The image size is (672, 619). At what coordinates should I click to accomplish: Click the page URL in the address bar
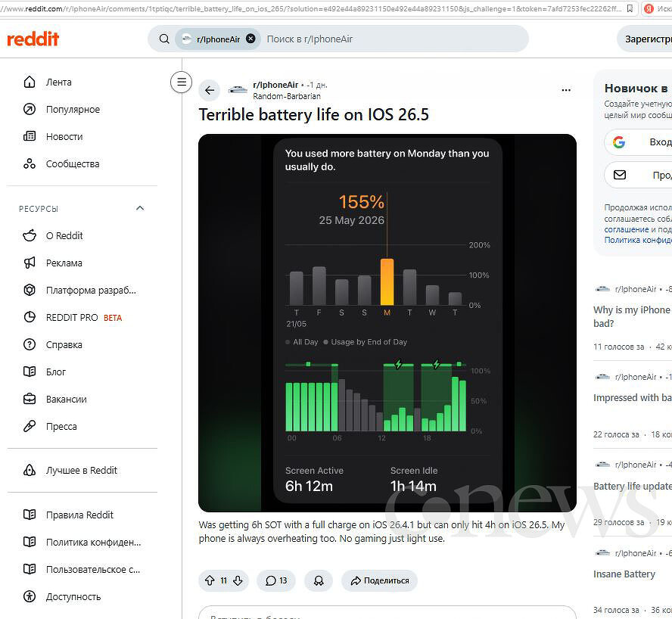pyautogui.click(x=311, y=8)
